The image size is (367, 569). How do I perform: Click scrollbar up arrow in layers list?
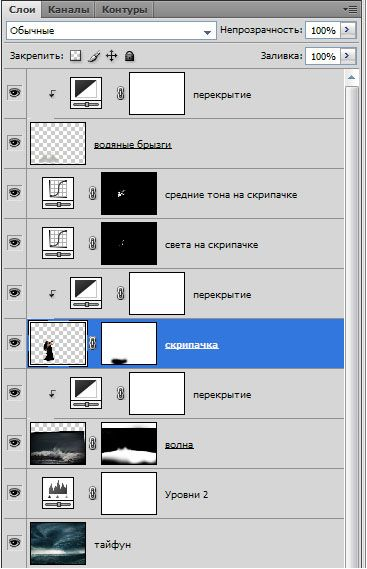(x=351, y=77)
